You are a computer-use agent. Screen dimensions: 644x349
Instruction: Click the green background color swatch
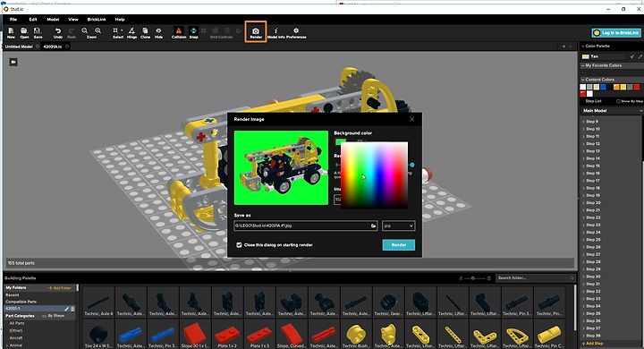pyautogui.click(x=341, y=141)
